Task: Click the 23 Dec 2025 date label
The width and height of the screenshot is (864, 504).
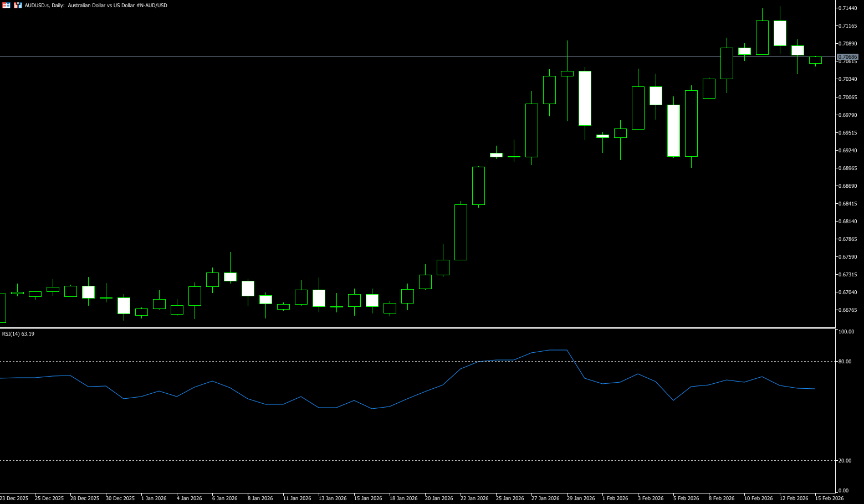Action: [x=14, y=498]
